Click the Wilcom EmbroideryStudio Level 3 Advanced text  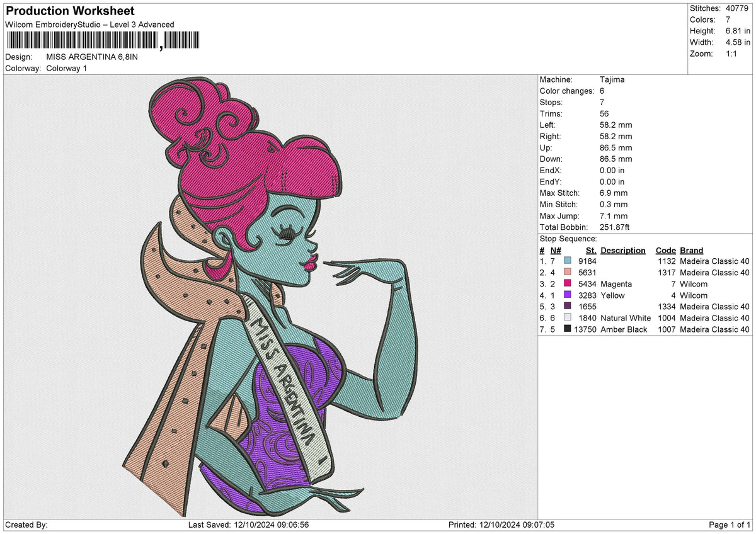[89, 25]
